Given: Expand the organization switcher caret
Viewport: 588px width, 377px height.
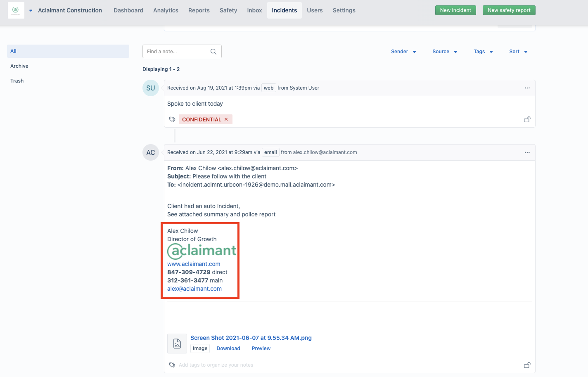Looking at the screenshot, I should pyautogui.click(x=31, y=11).
